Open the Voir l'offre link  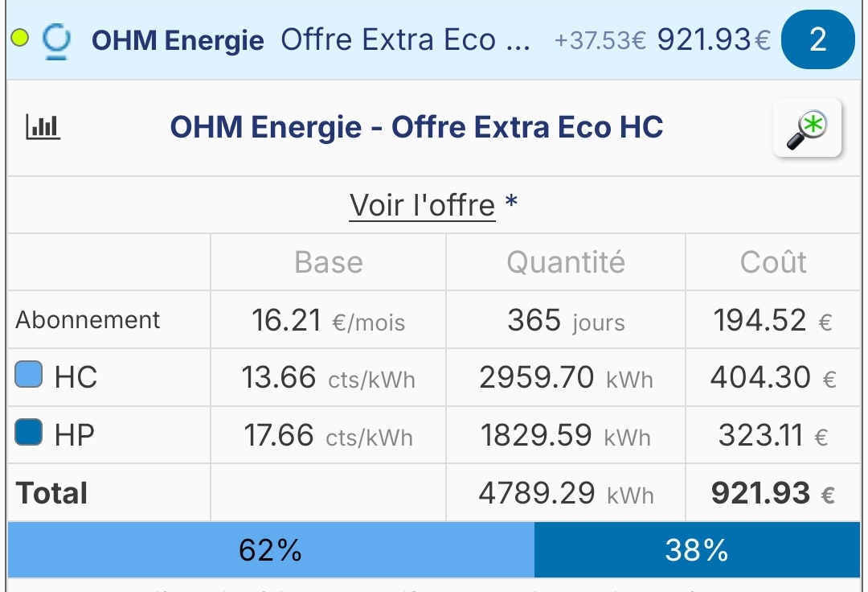[422, 205]
